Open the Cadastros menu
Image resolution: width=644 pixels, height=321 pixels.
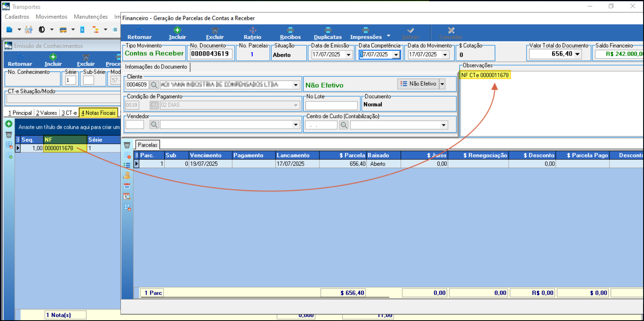click(17, 17)
